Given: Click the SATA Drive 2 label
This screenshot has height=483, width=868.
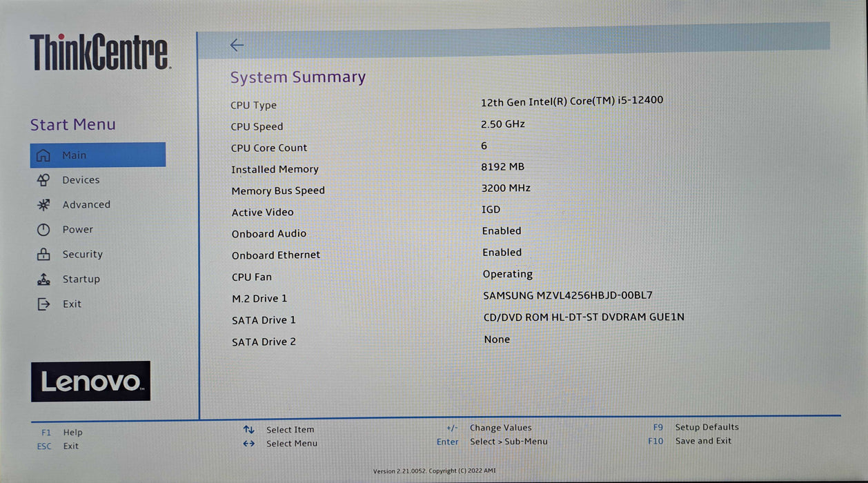Looking at the screenshot, I should 264,342.
